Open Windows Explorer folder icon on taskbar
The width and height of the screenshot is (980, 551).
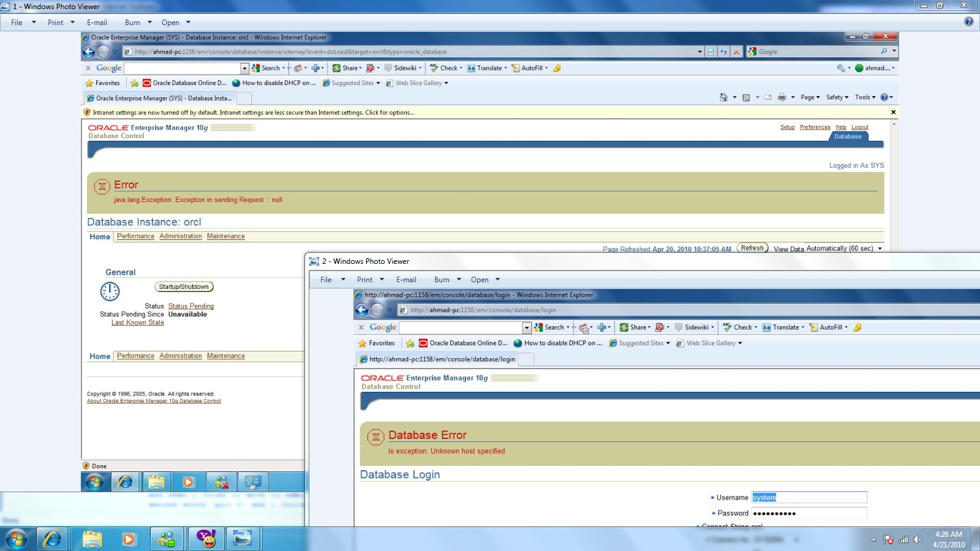coord(92,539)
